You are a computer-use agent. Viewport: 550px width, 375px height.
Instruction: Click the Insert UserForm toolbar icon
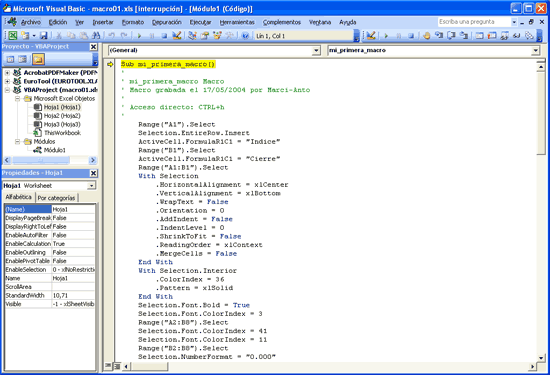click(x=25, y=35)
